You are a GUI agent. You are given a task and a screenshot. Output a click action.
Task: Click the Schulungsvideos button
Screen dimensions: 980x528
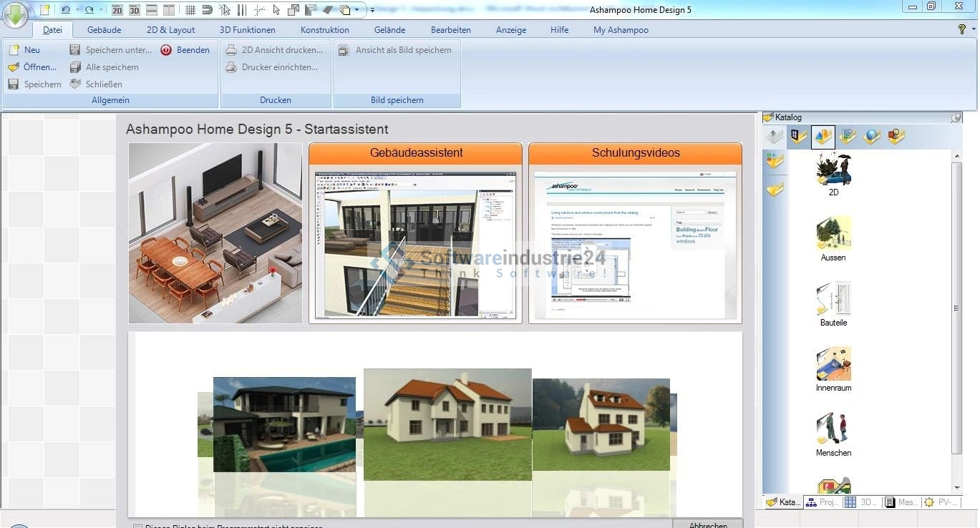pos(635,153)
